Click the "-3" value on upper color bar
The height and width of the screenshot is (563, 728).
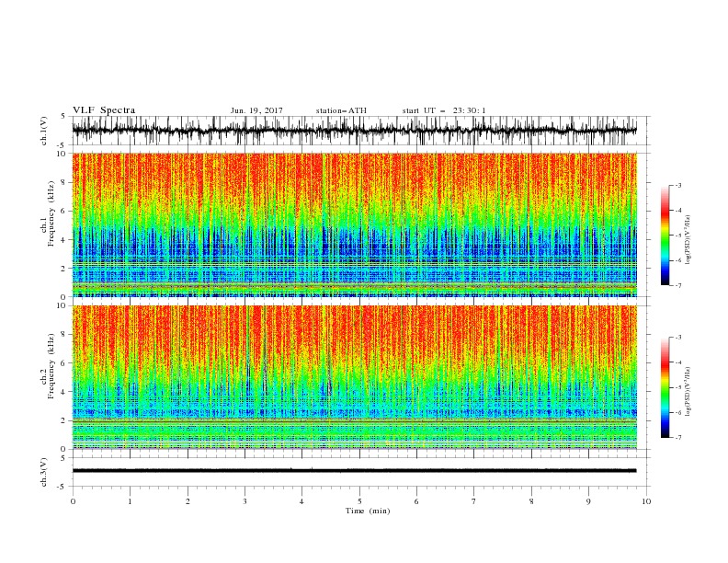pyautogui.click(x=678, y=185)
